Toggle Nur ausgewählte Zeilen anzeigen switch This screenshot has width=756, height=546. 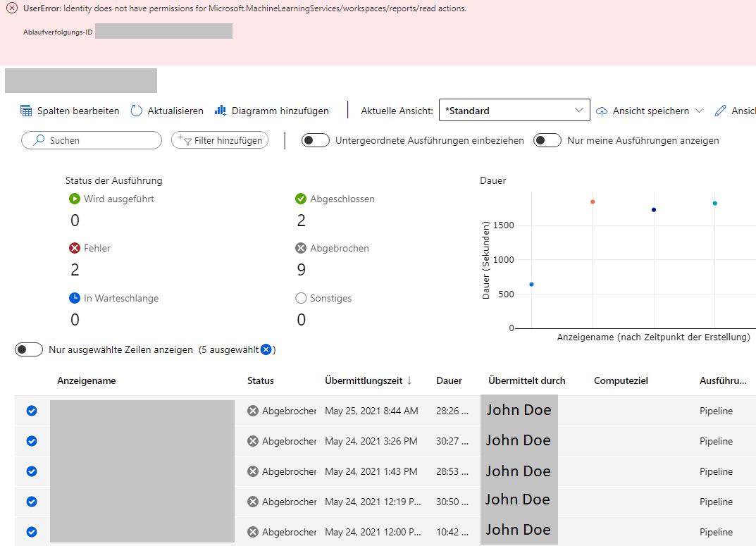tap(29, 349)
